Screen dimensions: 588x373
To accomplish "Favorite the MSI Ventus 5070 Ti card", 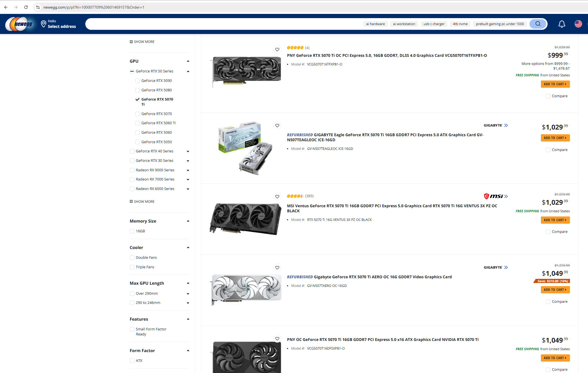I will [x=277, y=197].
